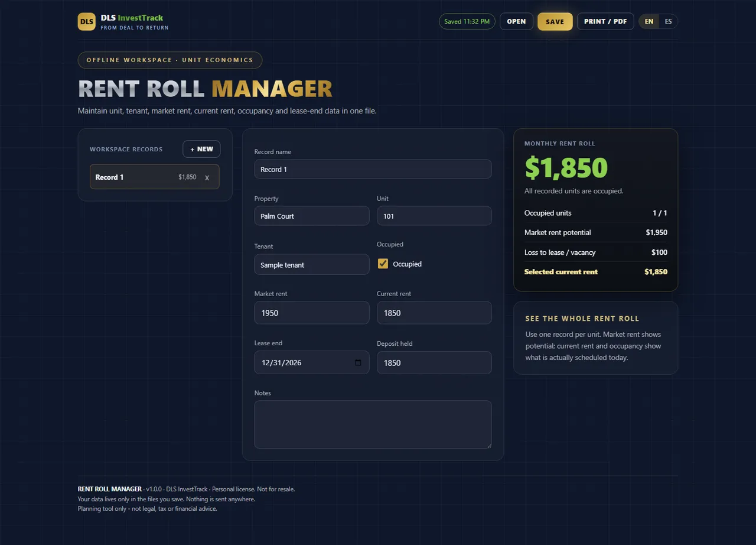Switch language to ES
This screenshot has width=756, height=545.
668,21
